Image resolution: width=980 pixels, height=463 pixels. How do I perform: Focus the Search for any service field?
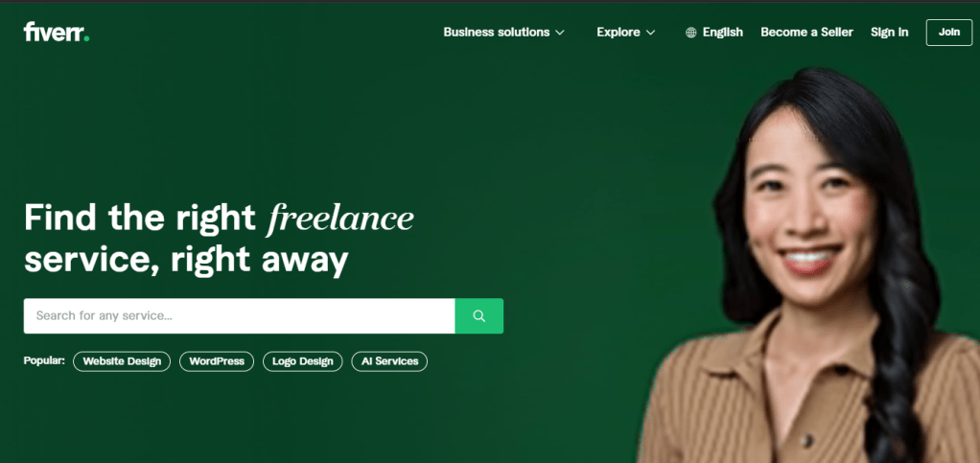240,315
